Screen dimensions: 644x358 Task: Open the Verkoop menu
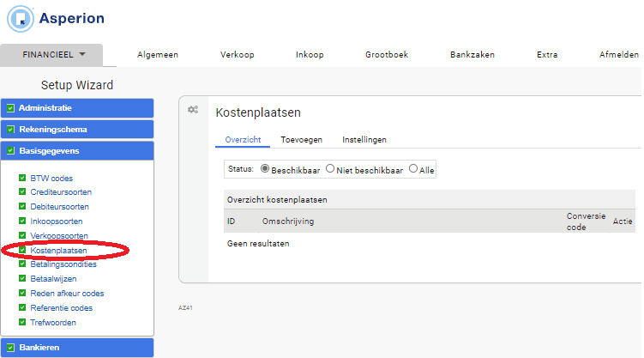237,55
